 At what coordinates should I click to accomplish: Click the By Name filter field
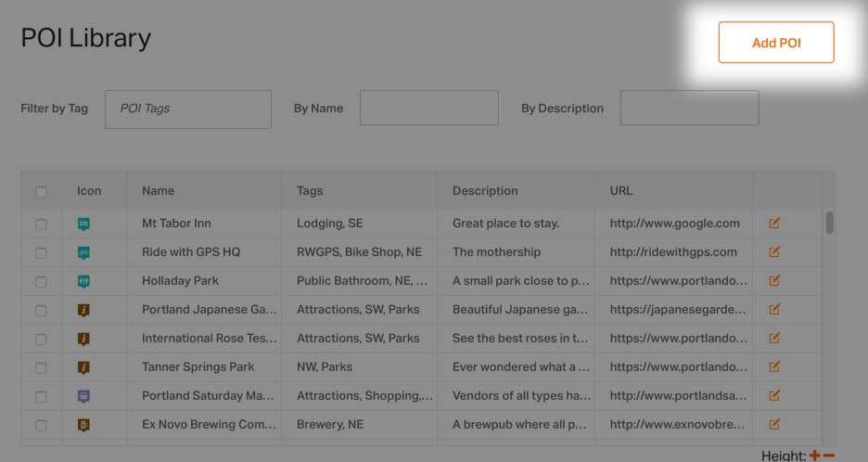pyautogui.click(x=429, y=108)
